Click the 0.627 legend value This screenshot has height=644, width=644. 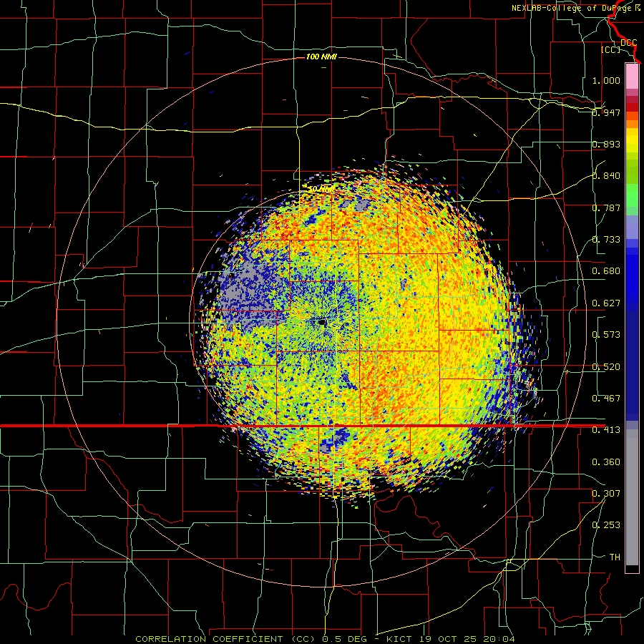tap(606, 303)
